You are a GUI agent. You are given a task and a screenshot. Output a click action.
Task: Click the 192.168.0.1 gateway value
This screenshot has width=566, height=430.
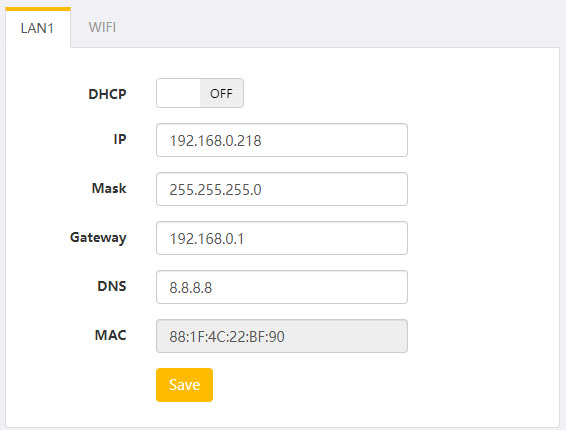tap(207, 239)
